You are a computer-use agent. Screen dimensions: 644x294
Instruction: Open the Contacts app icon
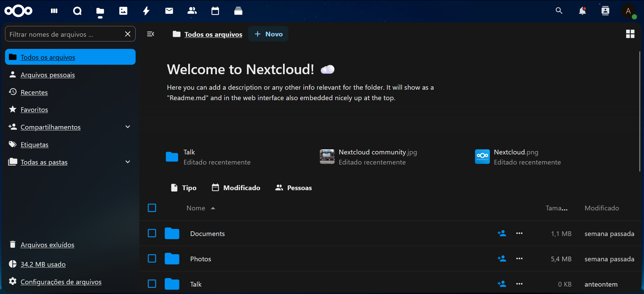click(x=192, y=11)
